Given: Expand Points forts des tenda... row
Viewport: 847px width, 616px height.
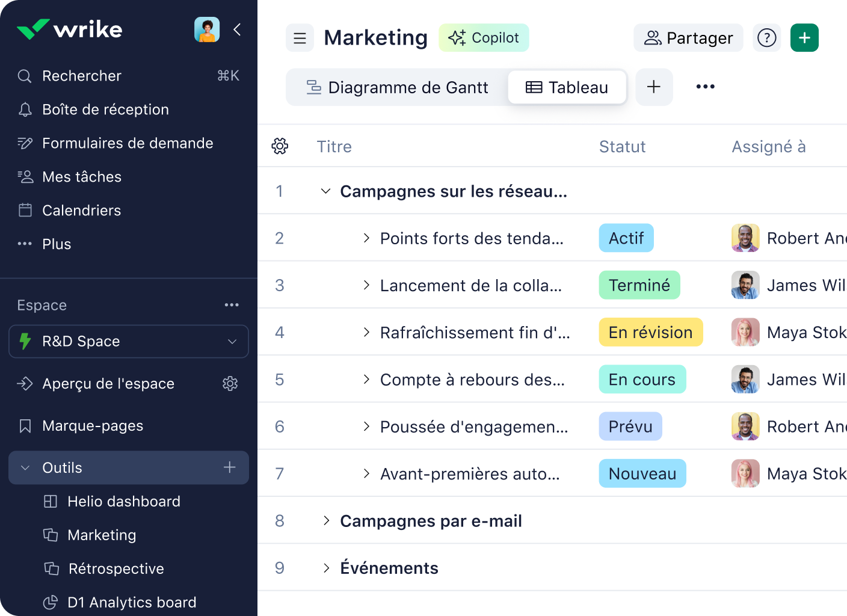Looking at the screenshot, I should pos(366,238).
